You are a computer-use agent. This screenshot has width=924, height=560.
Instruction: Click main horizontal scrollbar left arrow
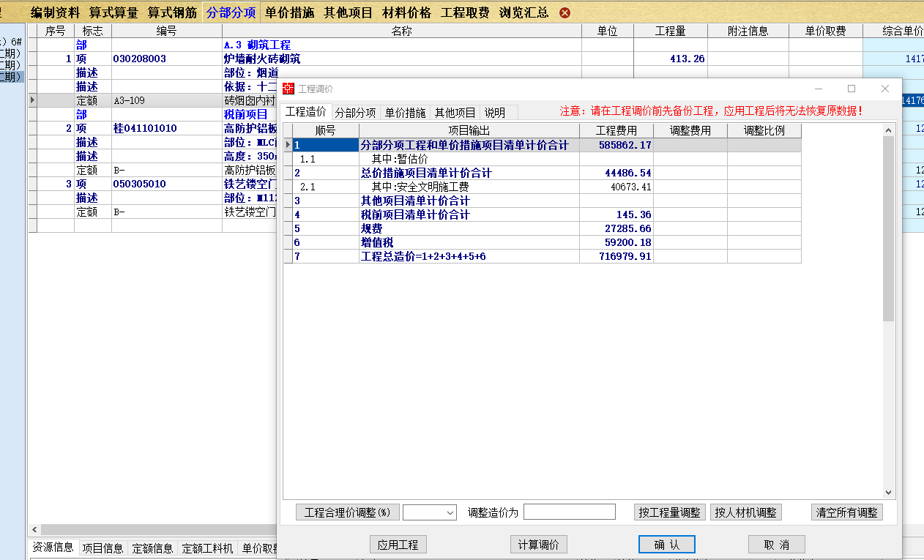[34, 529]
